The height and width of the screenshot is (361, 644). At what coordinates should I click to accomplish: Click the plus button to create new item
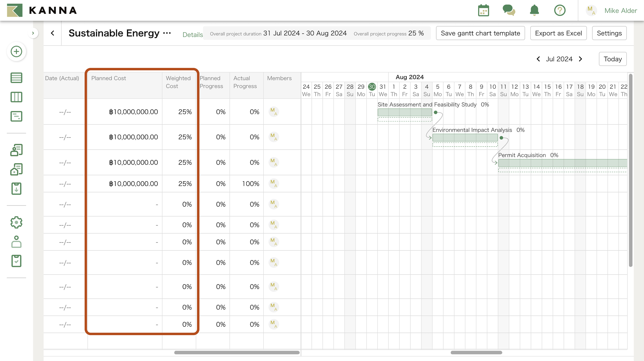coord(16,51)
